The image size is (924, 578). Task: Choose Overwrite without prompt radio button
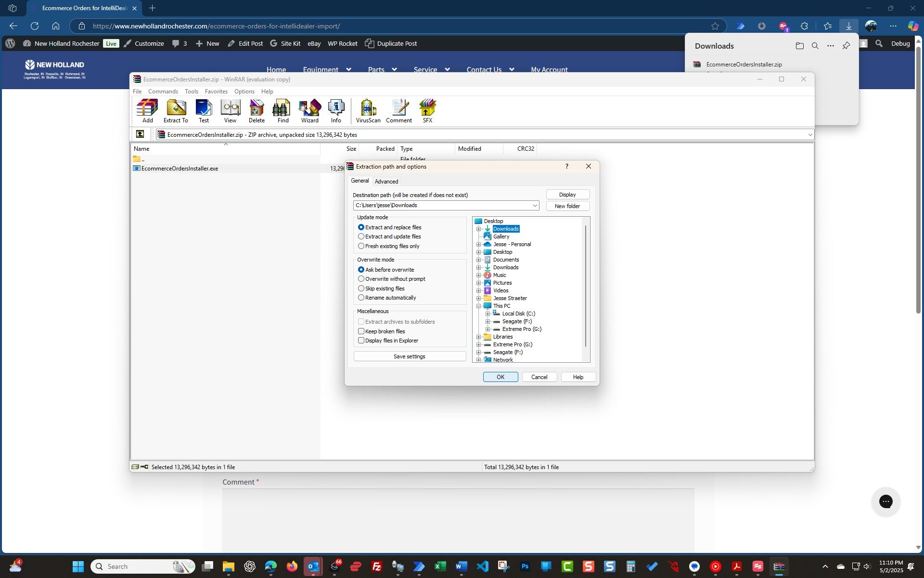[361, 279]
